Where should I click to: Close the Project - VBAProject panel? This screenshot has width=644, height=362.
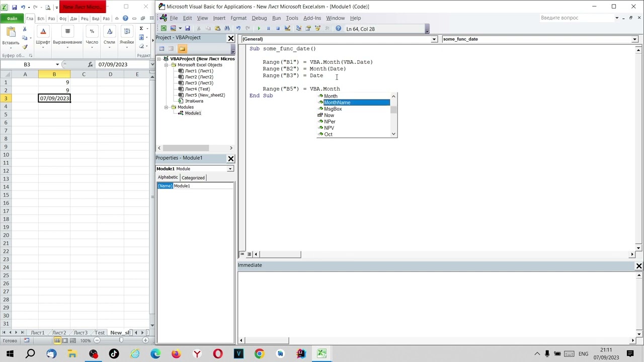pyautogui.click(x=231, y=38)
